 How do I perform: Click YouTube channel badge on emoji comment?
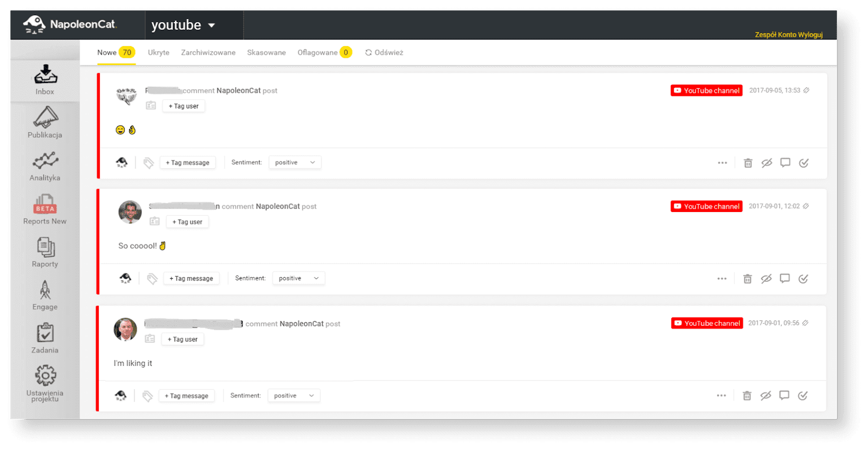[706, 91]
